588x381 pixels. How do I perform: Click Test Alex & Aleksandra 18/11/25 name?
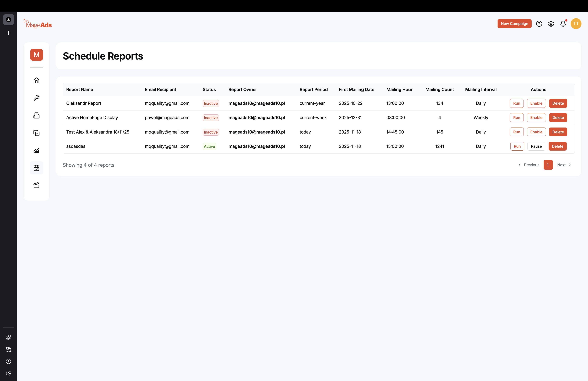98,132
